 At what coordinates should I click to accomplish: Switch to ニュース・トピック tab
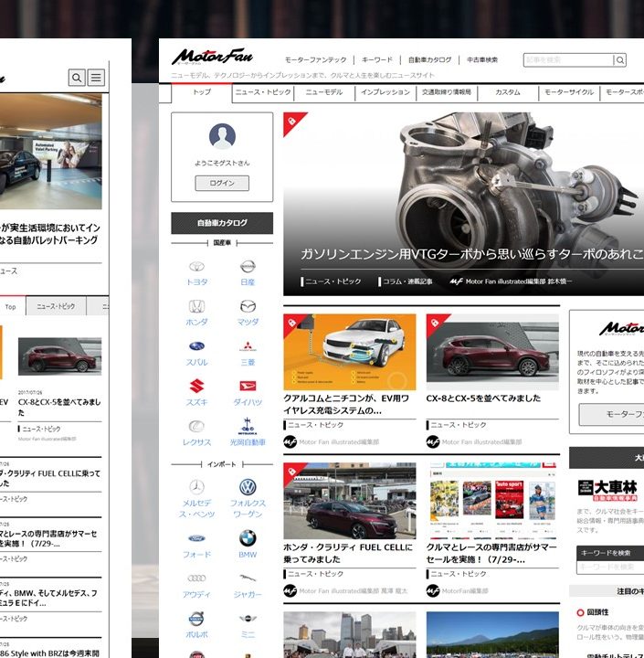(x=263, y=92)
